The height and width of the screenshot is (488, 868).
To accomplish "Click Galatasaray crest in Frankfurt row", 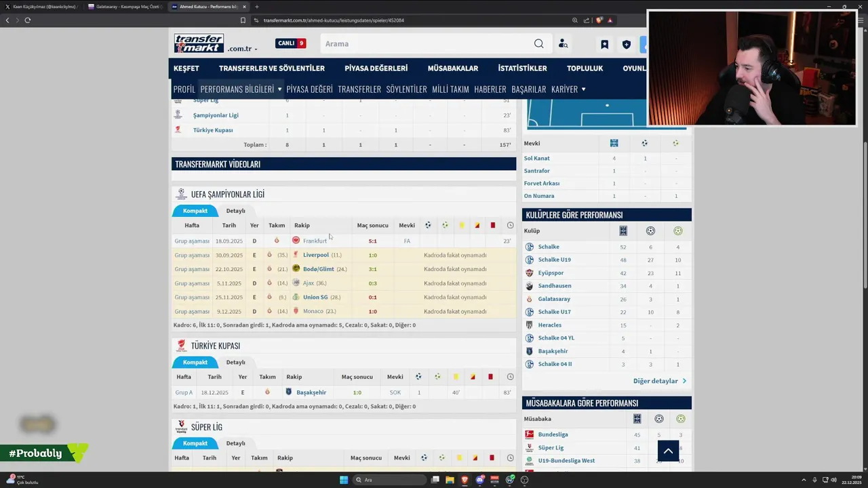I will [x=276, y=241].
